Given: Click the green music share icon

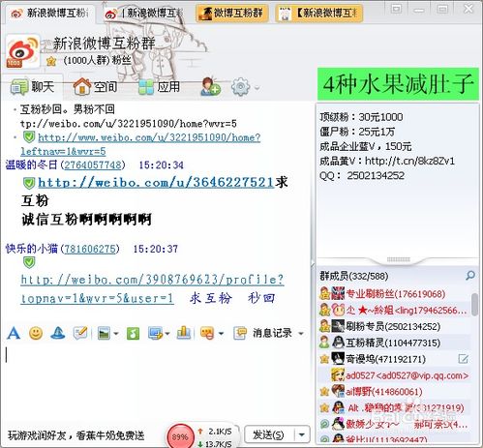Looking at the screenshot, I should (x=133, y=333).
